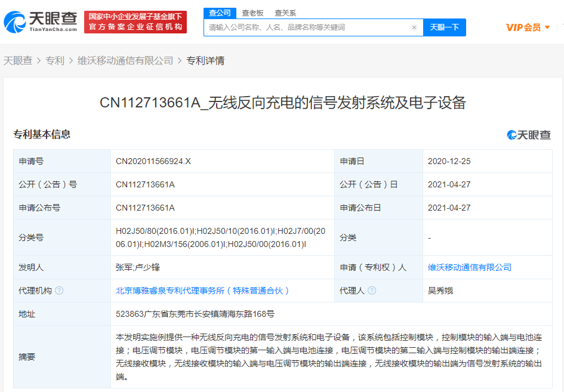Switch to the 查老板 search tab

point(252,13)
